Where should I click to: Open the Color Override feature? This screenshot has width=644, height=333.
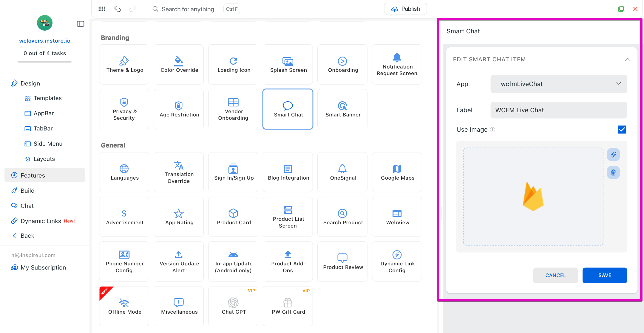pyautogui.click(x=179, y=64)
